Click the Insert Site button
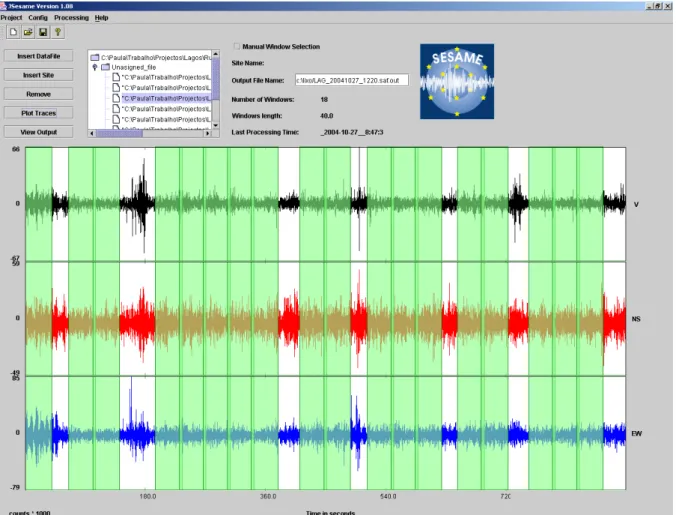Screen dimensions: 676x515 [x=38, y=75]
